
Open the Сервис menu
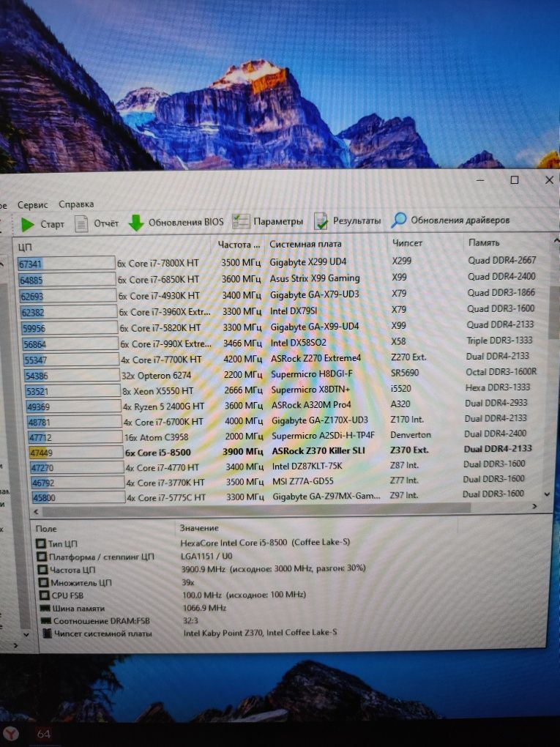point(33,205)
